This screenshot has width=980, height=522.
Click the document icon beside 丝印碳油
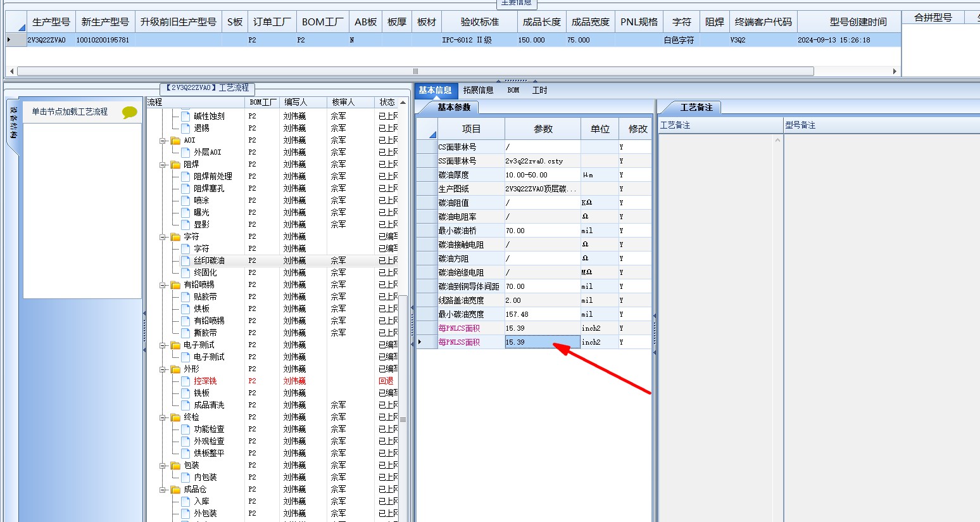pyautogui.click(x=185, y=261)
